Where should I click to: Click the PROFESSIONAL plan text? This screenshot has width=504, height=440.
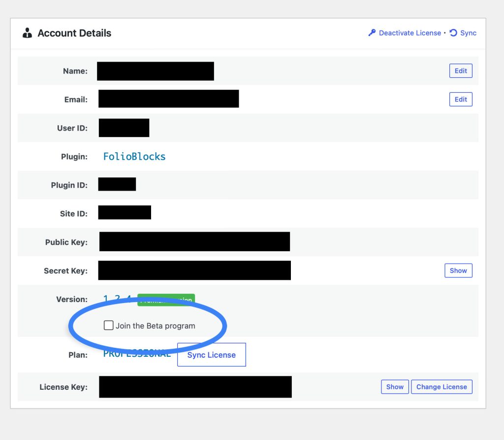point(137,354)
